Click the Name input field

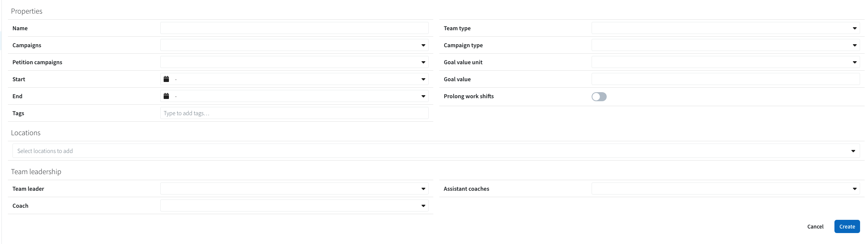click(x=294, y=28)
